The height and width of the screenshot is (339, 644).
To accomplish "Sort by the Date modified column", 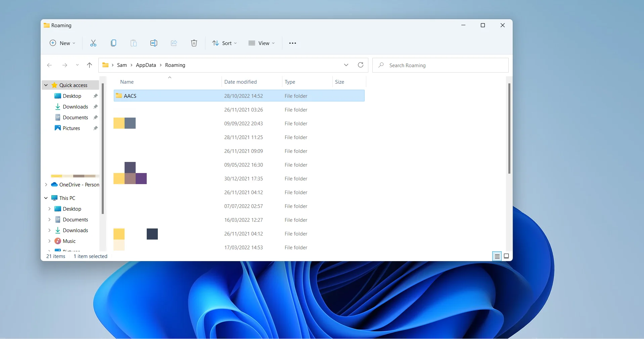I will coord(240,82).
